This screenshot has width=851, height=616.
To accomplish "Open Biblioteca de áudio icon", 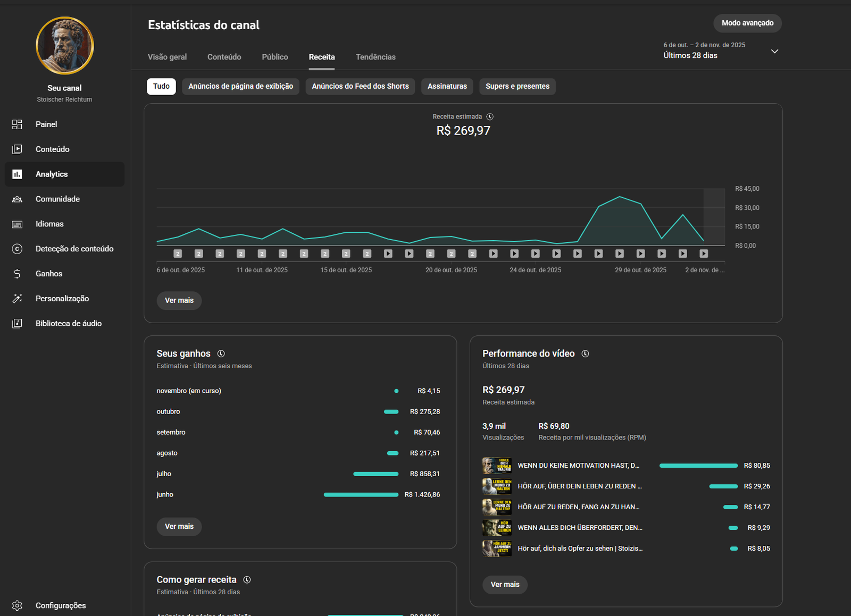I will point(17,324).
